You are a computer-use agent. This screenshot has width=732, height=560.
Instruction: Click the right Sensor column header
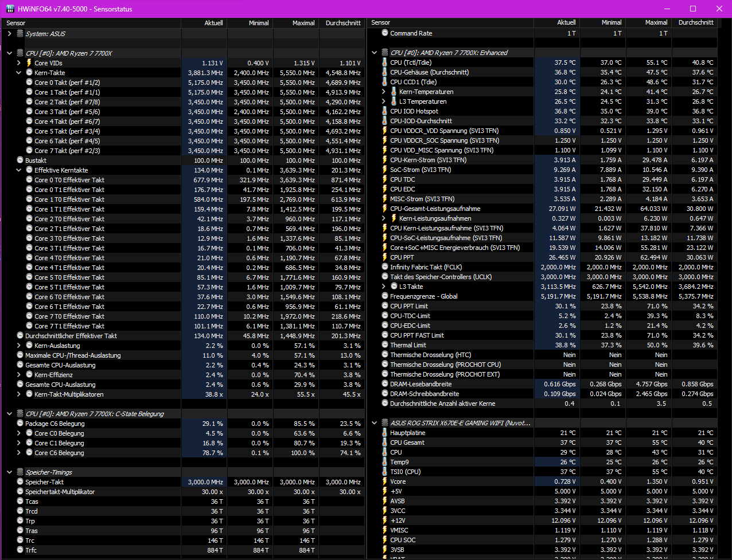tap(451, 22)
